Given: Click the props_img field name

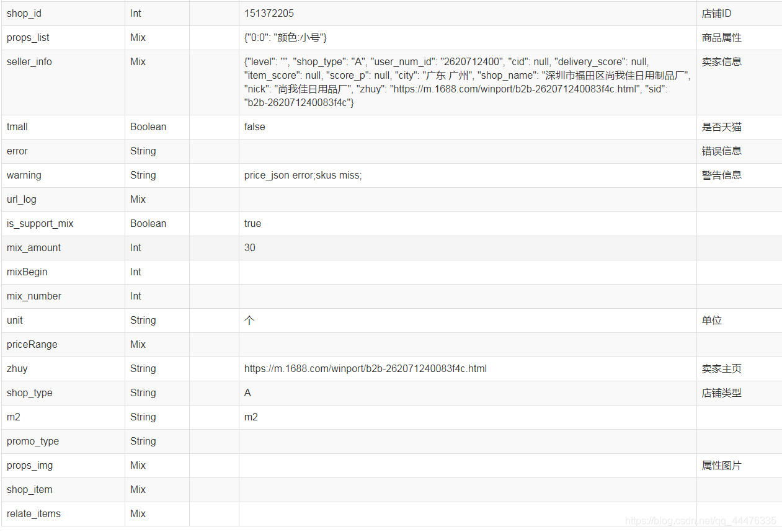Looking at the screenshot, I should click(x=30, y=466).
